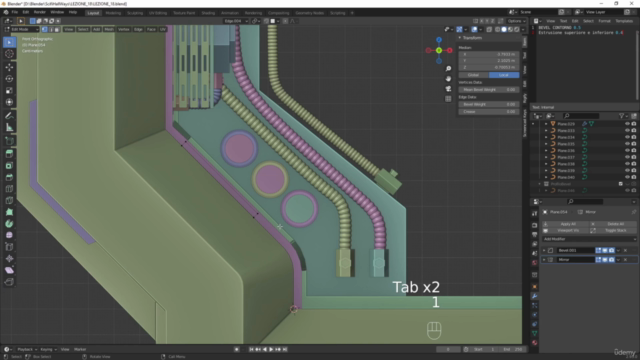Select the Annotate tool
The height and width of the screenshot is (360, 640).
click(9, 116)
